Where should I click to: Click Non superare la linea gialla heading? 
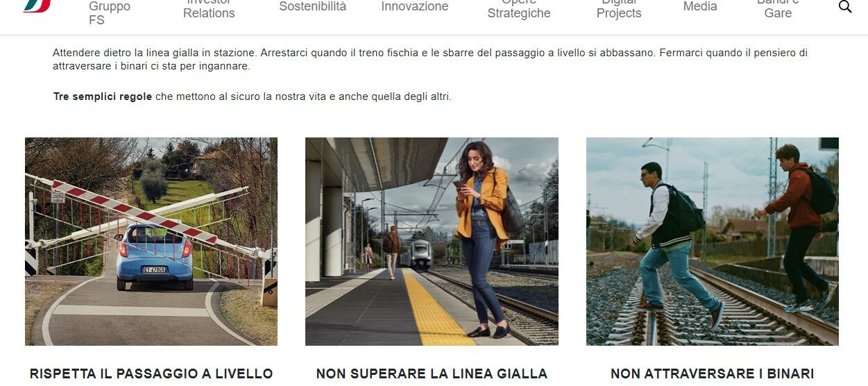[432, 374]
